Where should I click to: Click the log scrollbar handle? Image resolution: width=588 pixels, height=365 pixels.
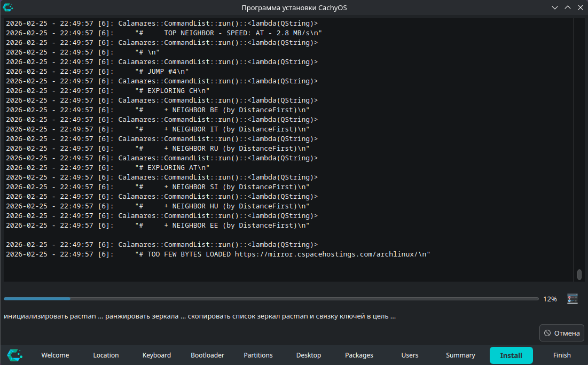coord(579,275)
